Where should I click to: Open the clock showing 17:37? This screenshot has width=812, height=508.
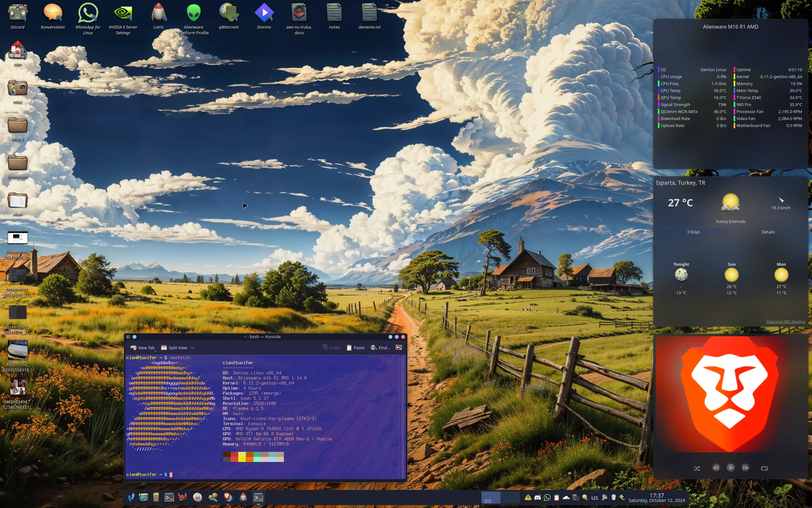click(656, 498)
